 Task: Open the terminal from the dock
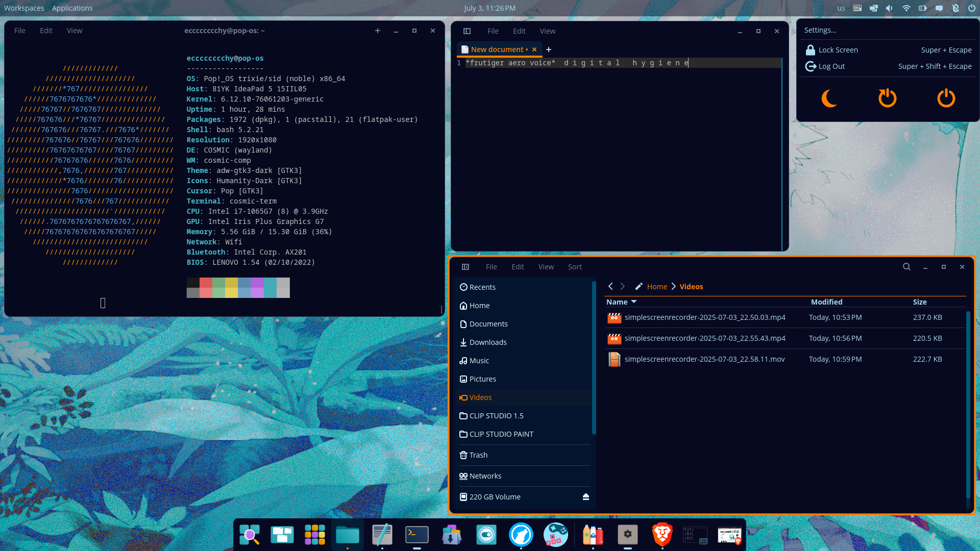pyautogui.click(x=416, y=535)
